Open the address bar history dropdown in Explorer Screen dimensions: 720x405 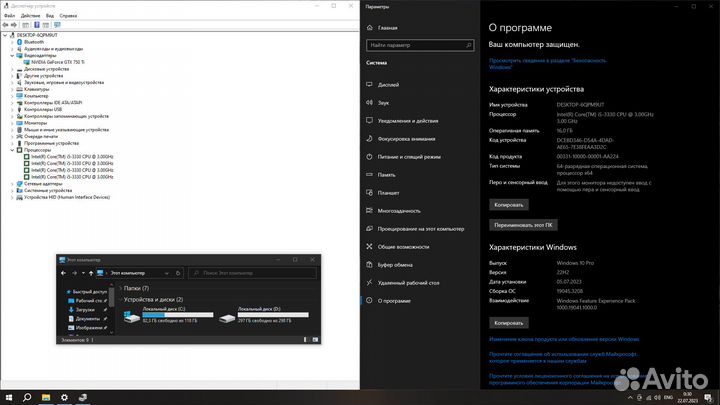[x=166, y=273]
